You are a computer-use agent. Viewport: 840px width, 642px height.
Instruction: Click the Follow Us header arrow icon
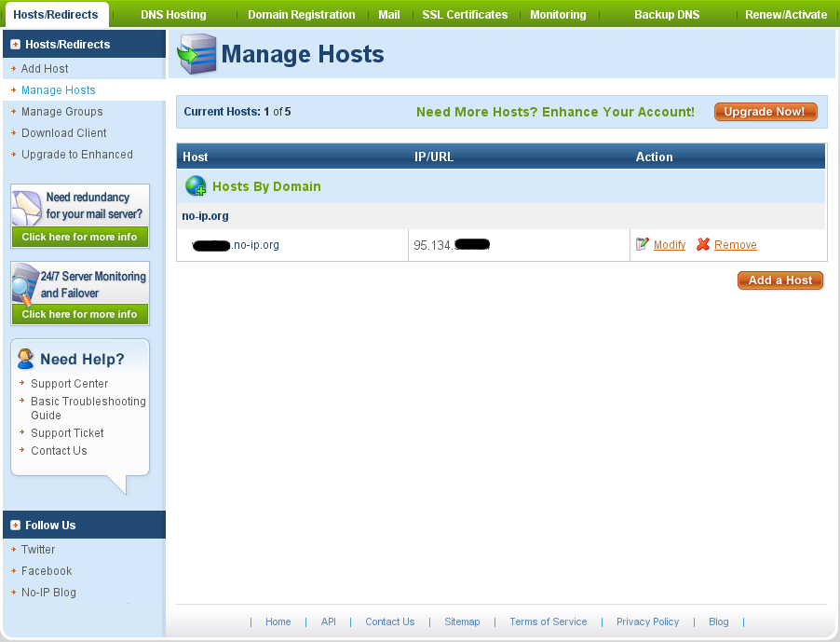click(16, 526)
